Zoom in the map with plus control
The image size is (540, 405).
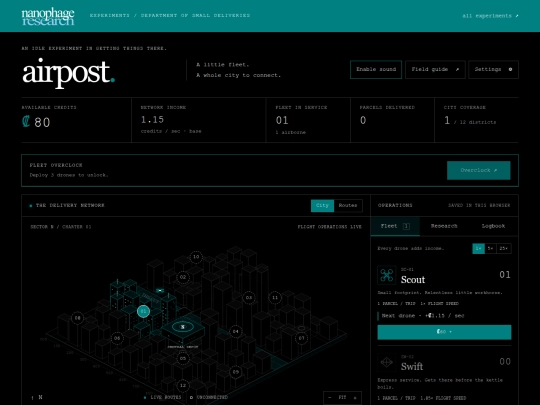coord(355,397)
